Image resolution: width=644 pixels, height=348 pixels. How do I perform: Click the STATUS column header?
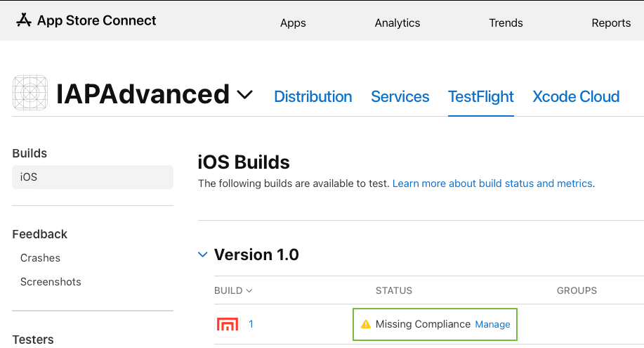pyautogui.click(x=394, y=290)
